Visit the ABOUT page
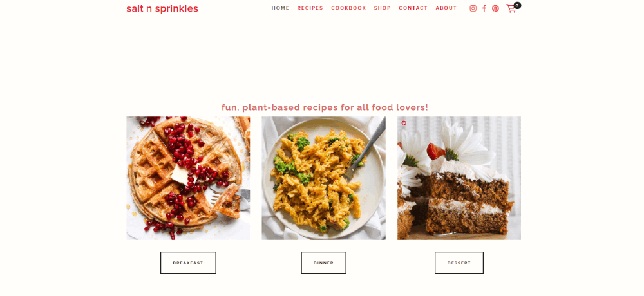The image size is (644, 296). (446, 8)
